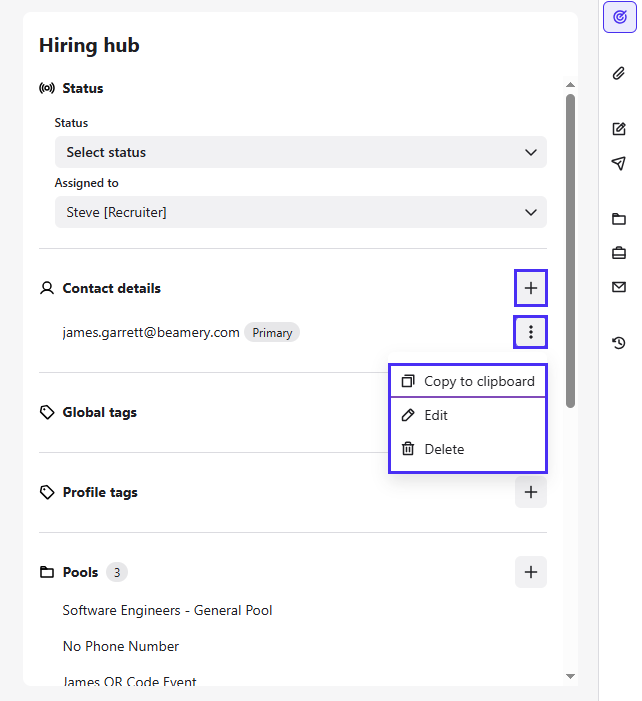Viewport: 642px width, 701px height.
Task: Click the Hiring hub heading
Action: (x=89, y=46)
